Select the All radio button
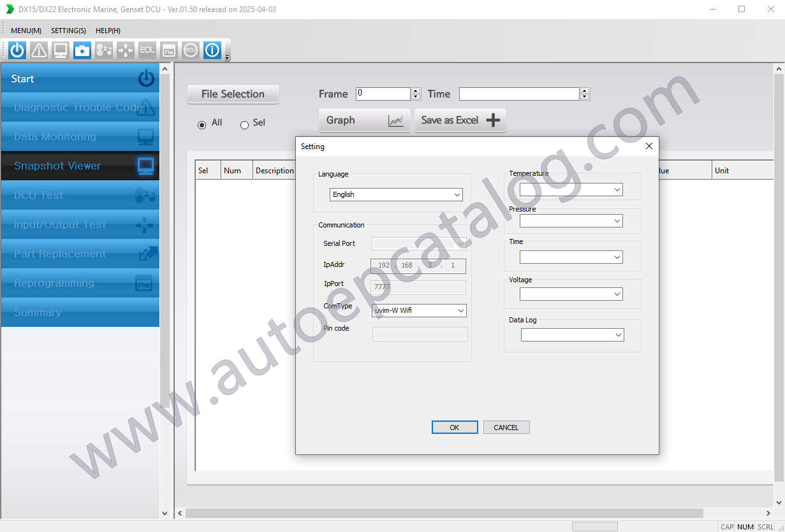 pos(202,125)
